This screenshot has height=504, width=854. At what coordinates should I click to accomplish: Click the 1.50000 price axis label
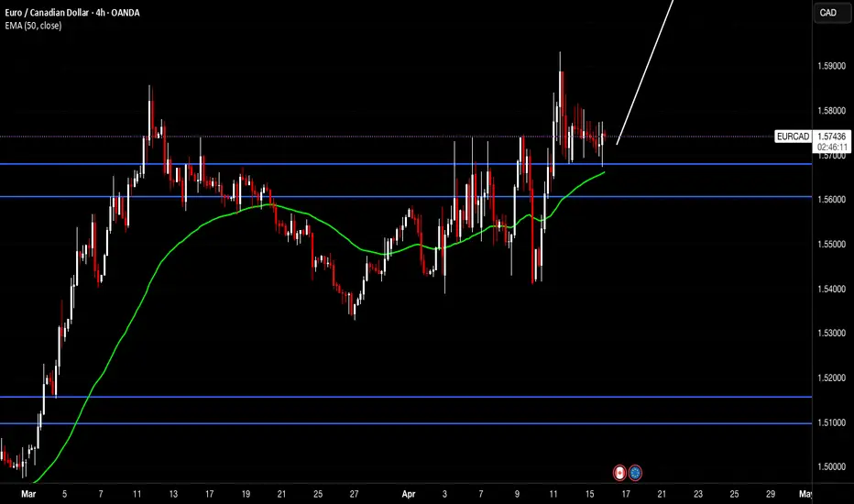[x=831, y=467]
